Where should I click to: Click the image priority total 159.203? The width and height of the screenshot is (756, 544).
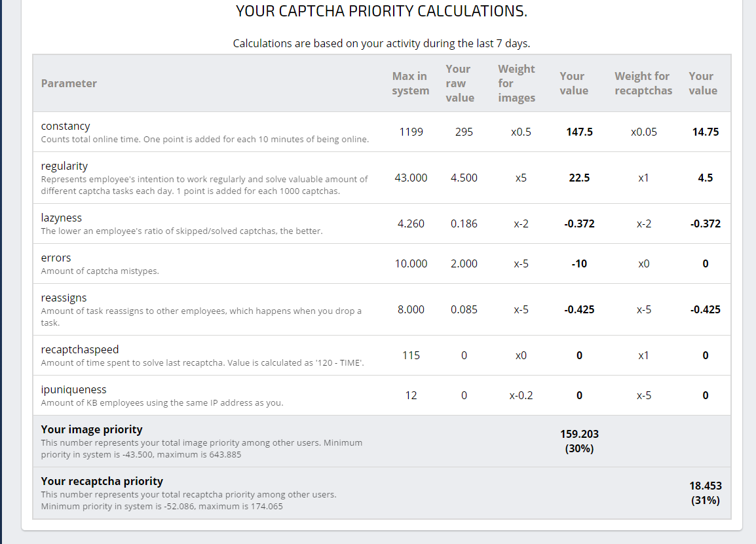point(579,434)
